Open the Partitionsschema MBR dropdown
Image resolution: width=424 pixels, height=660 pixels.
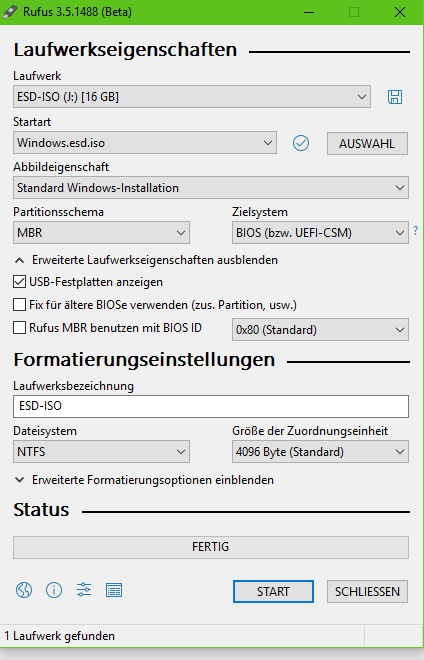coord(101,233)
